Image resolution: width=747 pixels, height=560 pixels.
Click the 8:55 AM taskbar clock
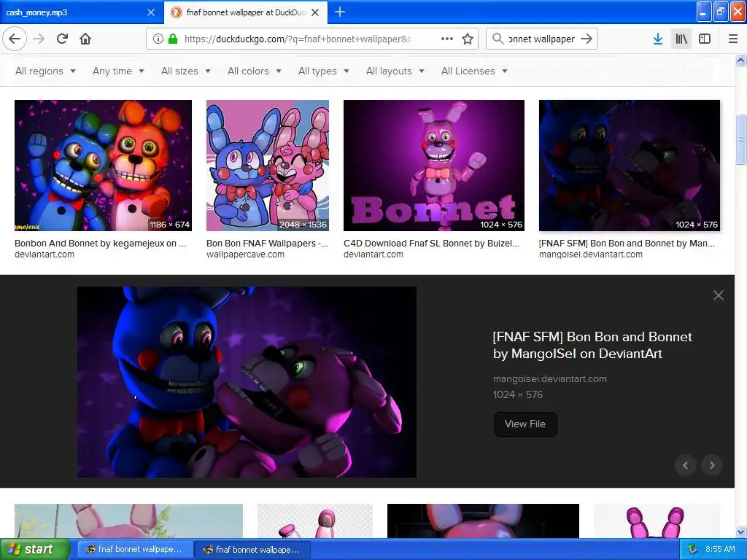click(720, 550)
